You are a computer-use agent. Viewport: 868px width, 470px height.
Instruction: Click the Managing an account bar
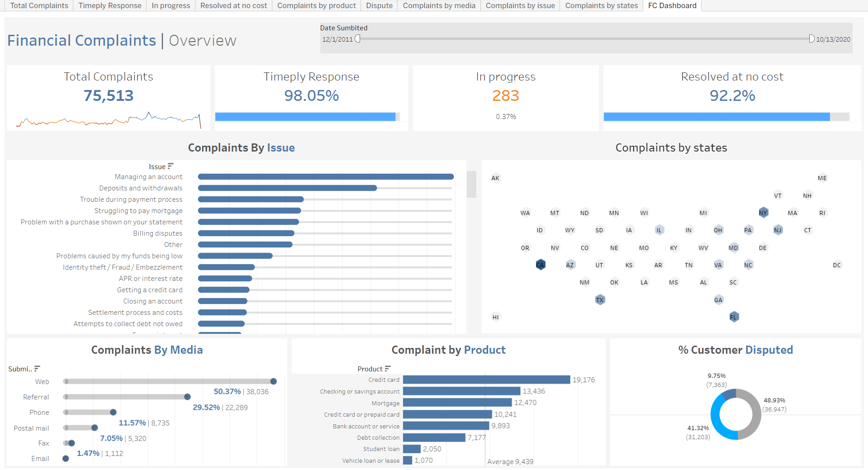[326, 177]
